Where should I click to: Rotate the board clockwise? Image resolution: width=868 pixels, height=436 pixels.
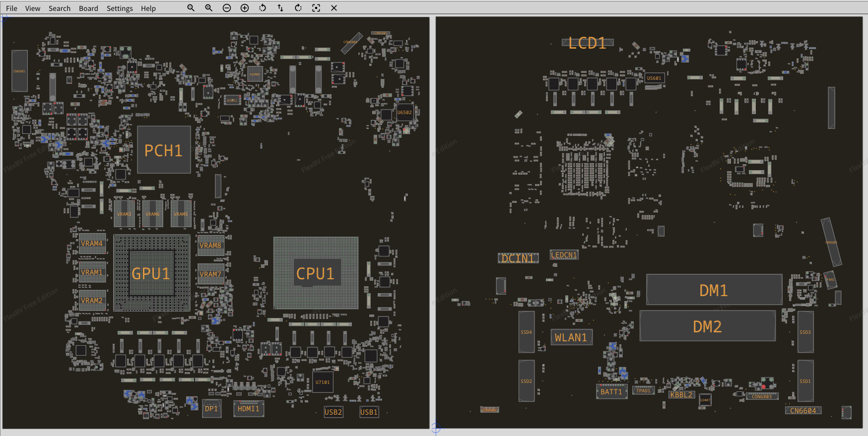(x=298, y=8)
